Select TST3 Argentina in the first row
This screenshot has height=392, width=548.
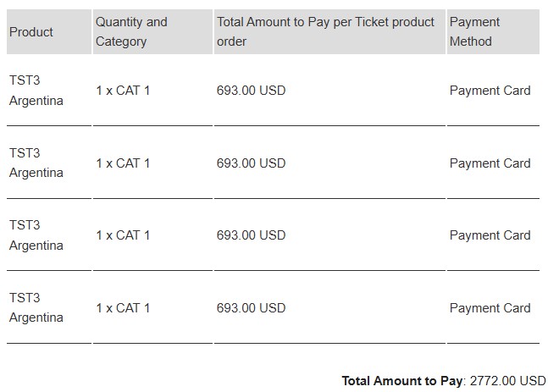click(x=36, y=90)
